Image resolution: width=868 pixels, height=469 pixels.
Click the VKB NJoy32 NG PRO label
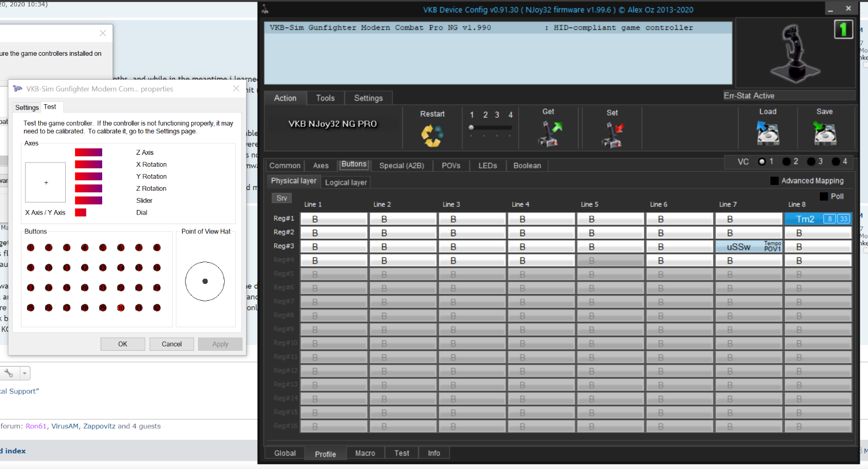(333, 124)
